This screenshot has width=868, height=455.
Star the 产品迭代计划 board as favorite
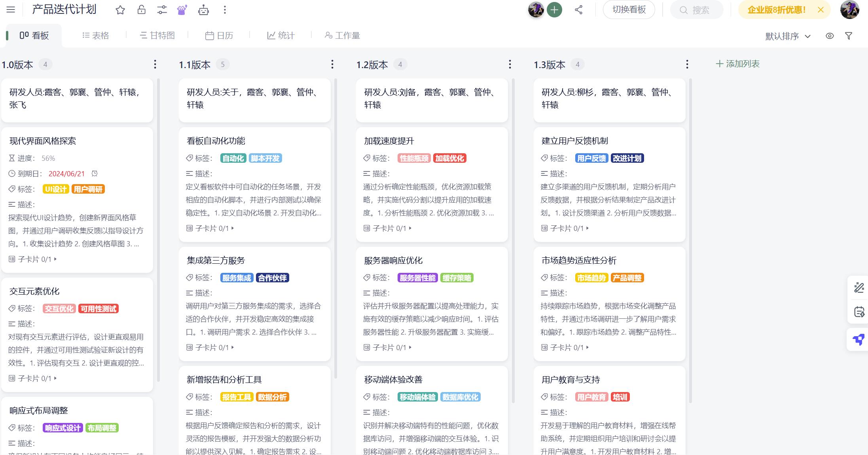coord(120,10)
